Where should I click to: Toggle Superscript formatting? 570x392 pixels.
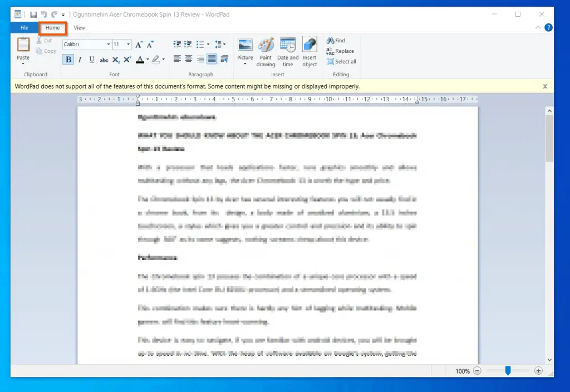tap(127, 59)
